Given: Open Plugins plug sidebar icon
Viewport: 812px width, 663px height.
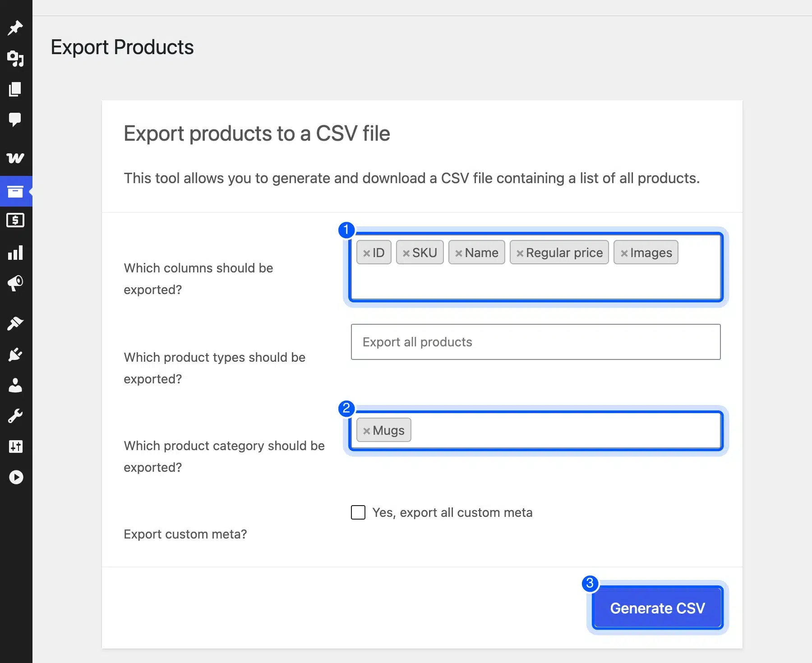Looking at the screenshot, I should coord(15,355).
